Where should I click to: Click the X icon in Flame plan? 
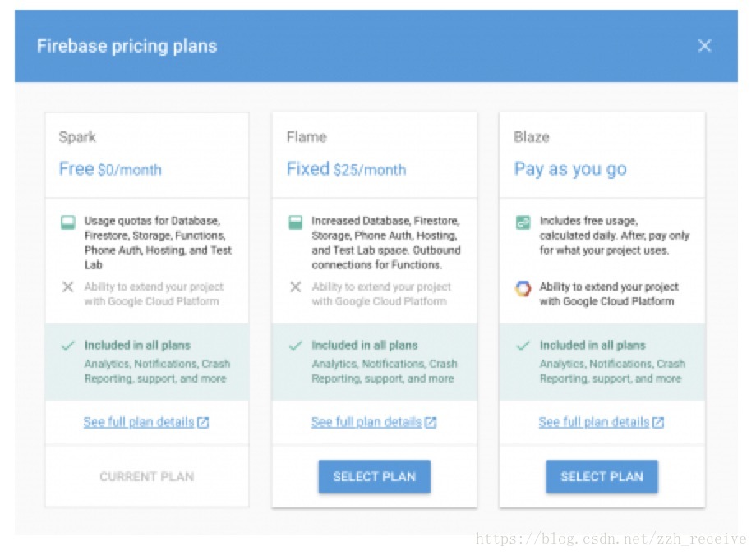[295, 287]
